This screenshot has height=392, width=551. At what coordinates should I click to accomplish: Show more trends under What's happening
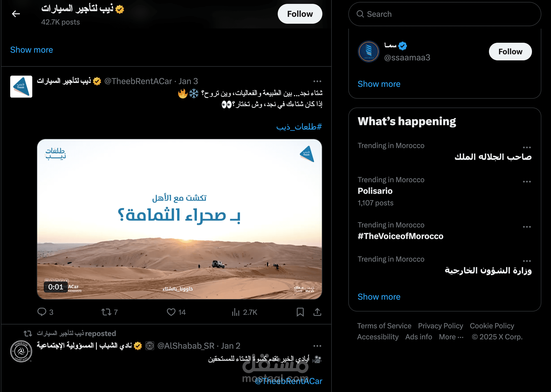point(379,297)
